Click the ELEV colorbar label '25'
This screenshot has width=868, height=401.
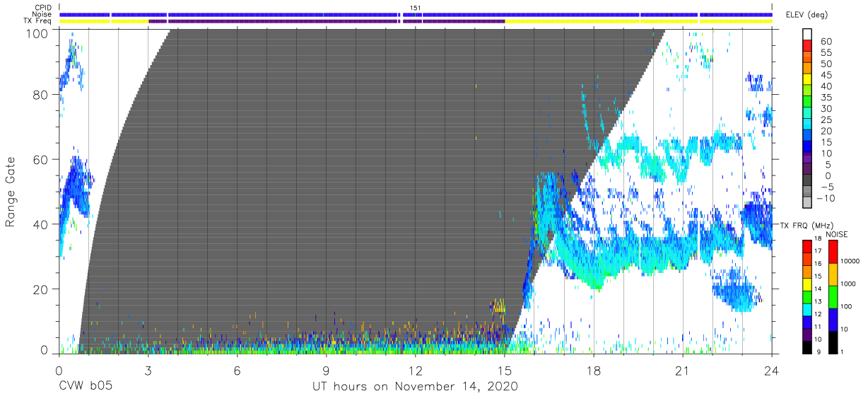click(x=826, y=120)
